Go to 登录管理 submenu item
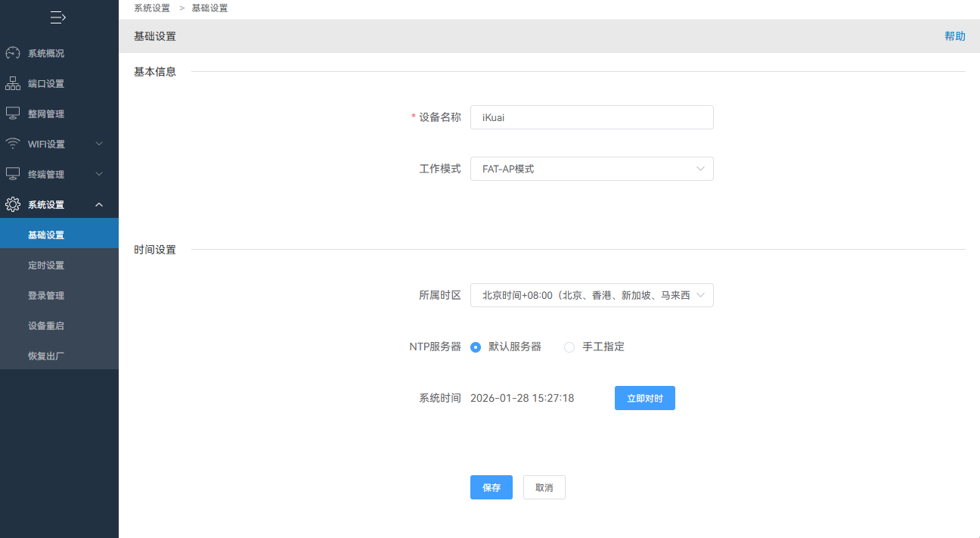This screenshot has height=538, width=980. click(59, 295)
